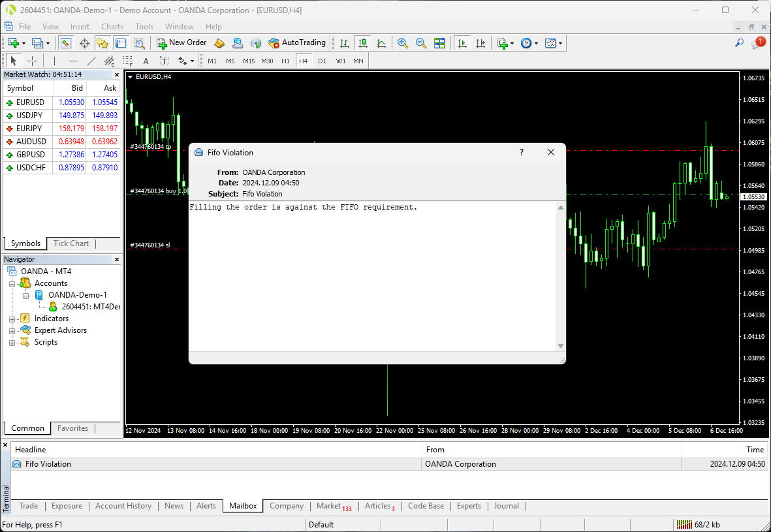Expand the Indicators tree node
This screenshot has height=532, width=771.
(12, 319)
